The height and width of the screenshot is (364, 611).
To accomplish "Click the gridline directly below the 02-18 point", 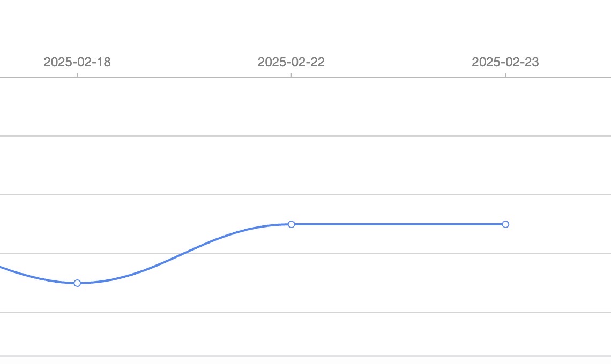I will click(77, 313).
